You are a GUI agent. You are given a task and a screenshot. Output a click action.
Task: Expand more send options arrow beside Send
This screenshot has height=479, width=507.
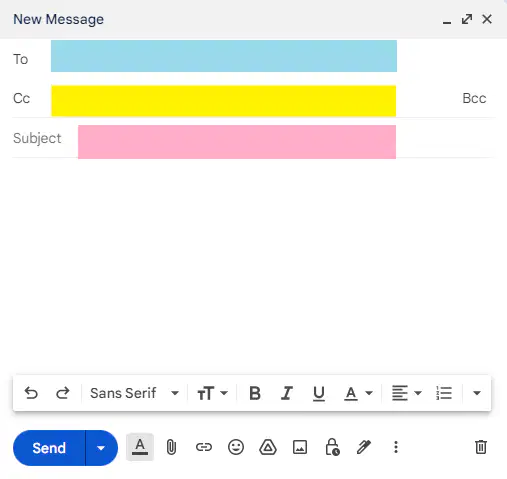(x=101, y=448)
